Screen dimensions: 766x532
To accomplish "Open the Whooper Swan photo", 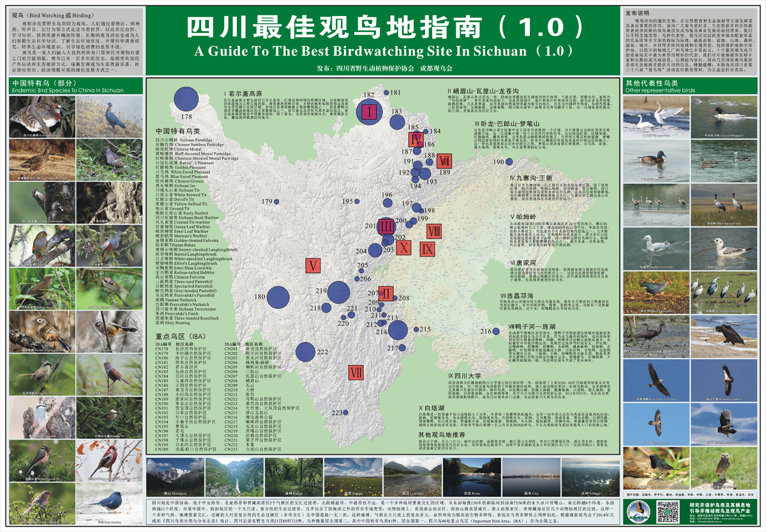I will click(x=655, y=117).
